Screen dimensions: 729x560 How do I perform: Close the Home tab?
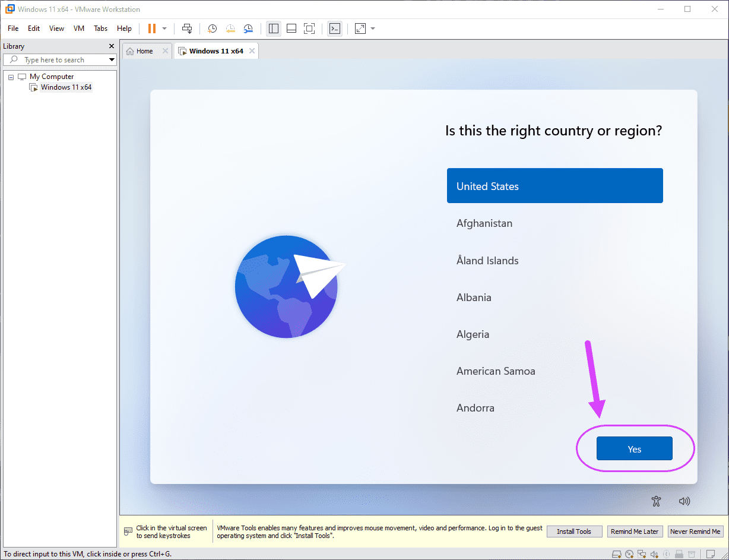(165, 51)
